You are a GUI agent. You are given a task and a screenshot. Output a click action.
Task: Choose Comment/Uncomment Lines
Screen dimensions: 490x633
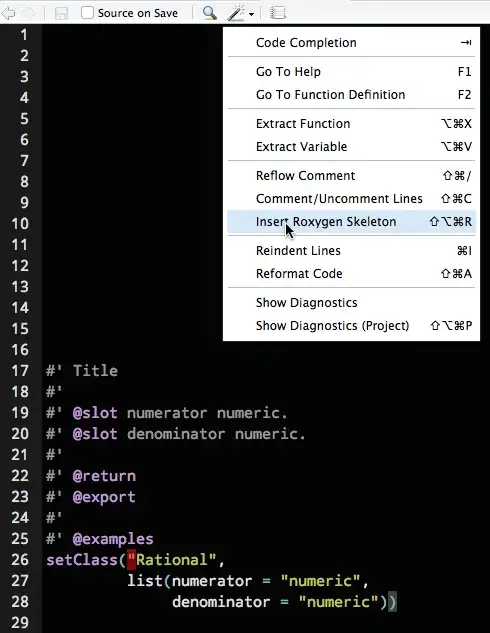click(351, 199)
